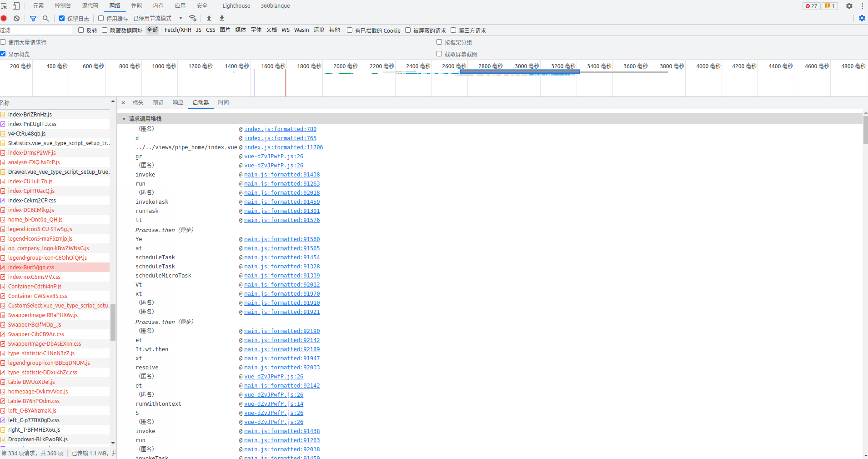Click the export HAR download arrow icon
Screen dimensions: 868x459
tap(222, 18)
